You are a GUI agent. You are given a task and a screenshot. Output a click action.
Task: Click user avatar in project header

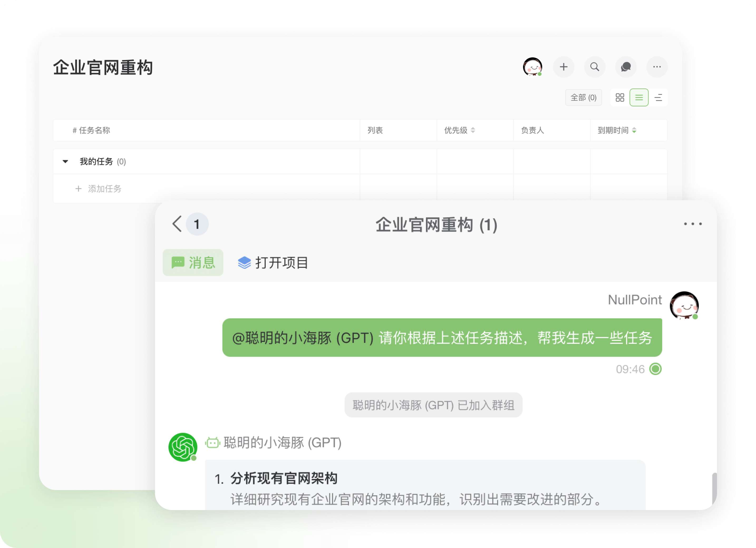pyautogui.click(x=532, y=67)
